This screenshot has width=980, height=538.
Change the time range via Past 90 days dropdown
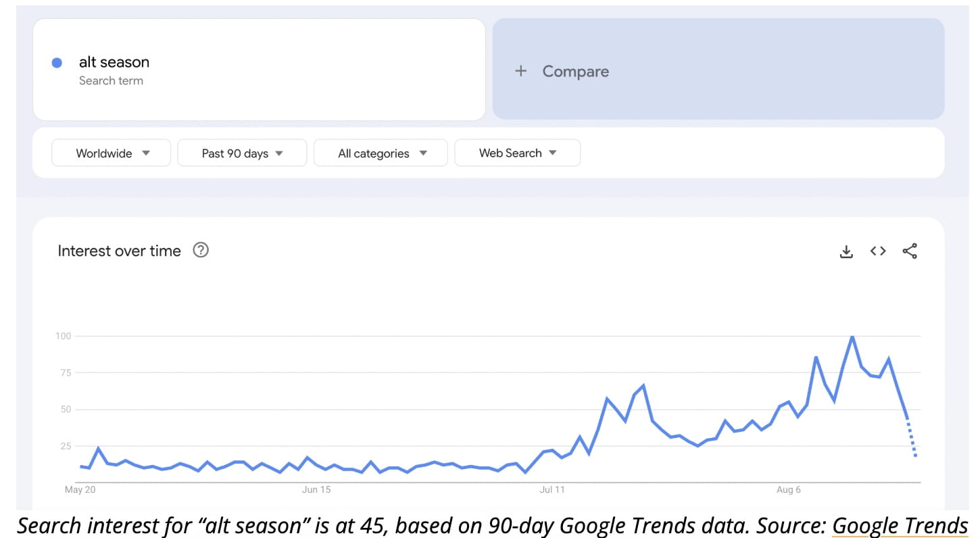click(x=241, y=153)
